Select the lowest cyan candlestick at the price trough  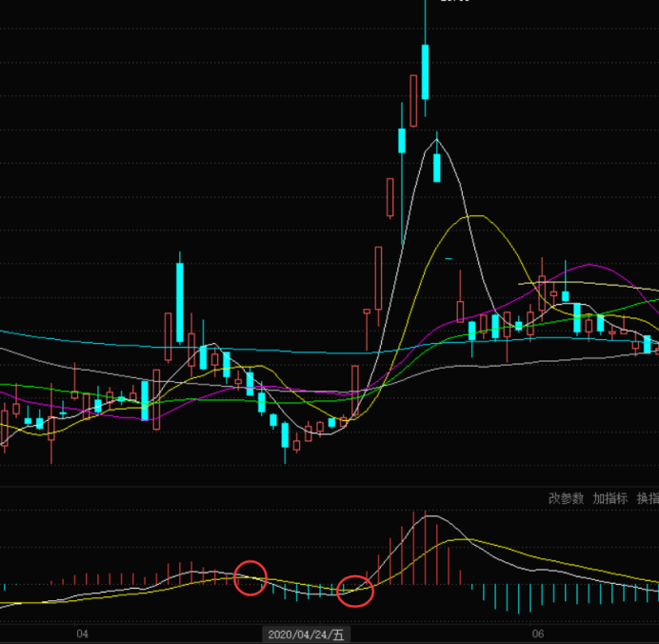tap(285, 435)
